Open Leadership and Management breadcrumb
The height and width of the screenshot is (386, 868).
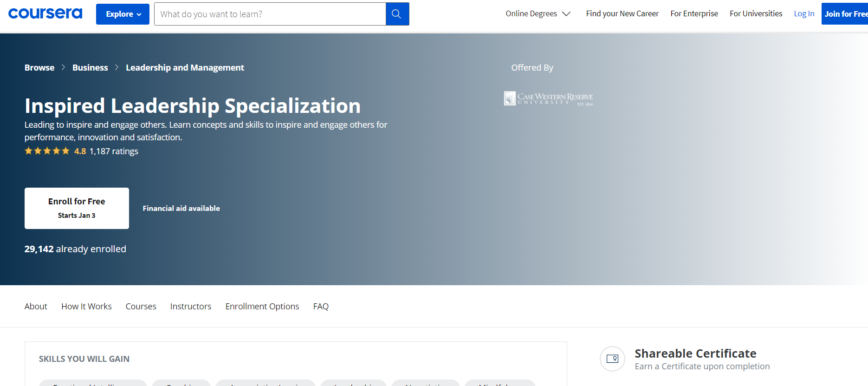(x=185, y=67)
